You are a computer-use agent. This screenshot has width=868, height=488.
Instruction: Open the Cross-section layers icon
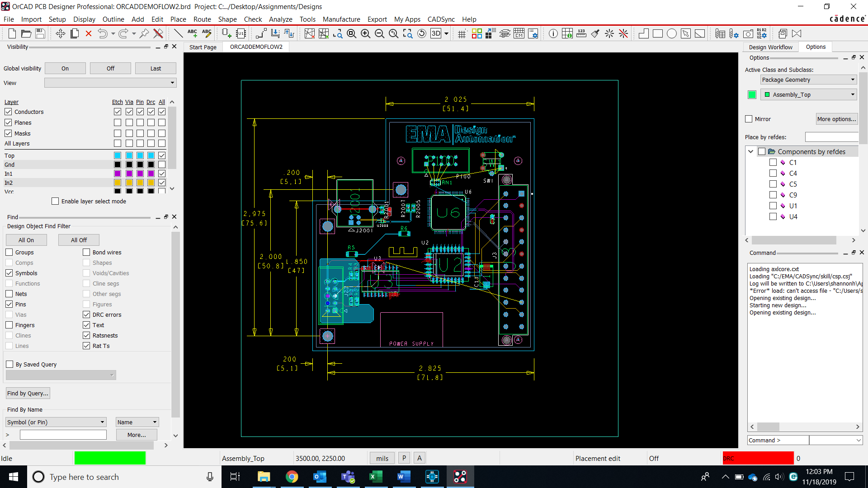coord(505,33)
